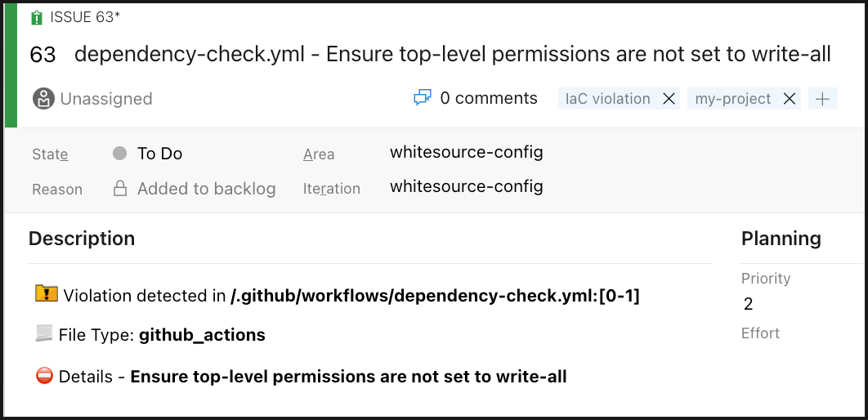
Task: Open the Iteration field whitesource-config
Action: click(x=466, y=186)
